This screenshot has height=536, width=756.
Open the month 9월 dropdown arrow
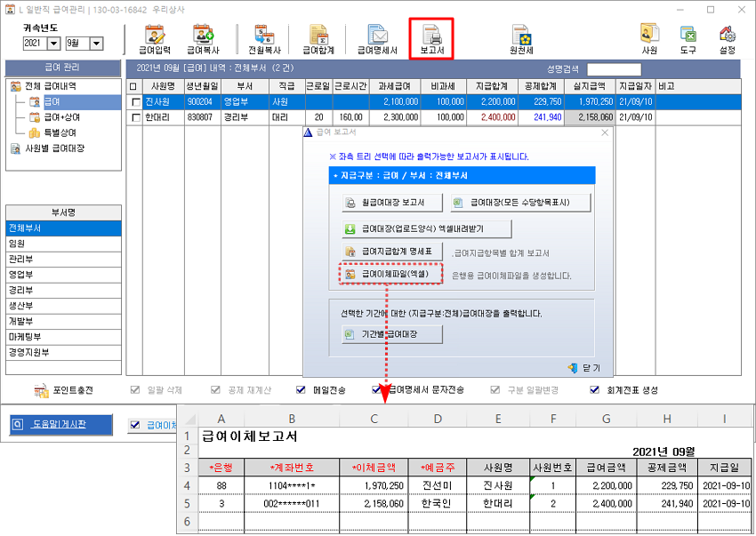coord(96,44)
